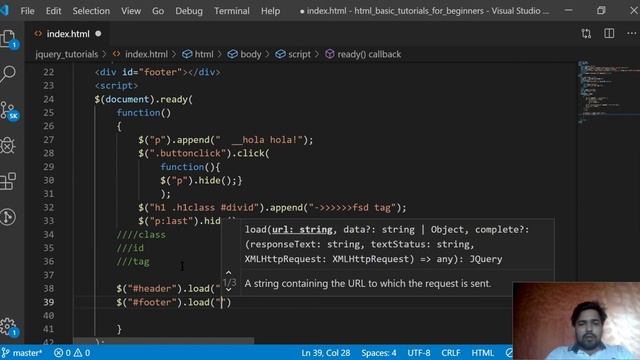Image resolution: width=640 pixels, height=360 pixels.
Task: Open the Explorer view in activity bar
Action: tap(8, 40)
